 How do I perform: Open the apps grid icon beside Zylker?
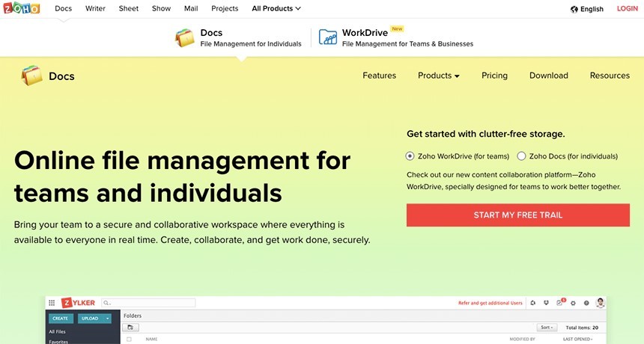coord(52,303)
